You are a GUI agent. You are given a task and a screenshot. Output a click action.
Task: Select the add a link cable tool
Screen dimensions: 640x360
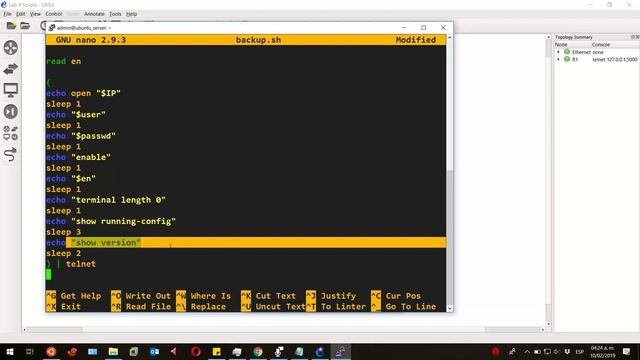(11, 155)
